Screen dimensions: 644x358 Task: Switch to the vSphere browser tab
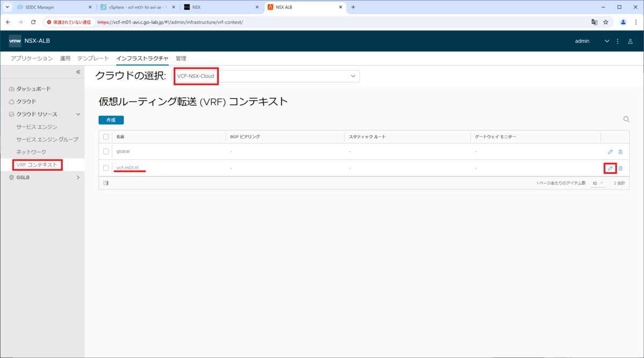click(137, 7)
